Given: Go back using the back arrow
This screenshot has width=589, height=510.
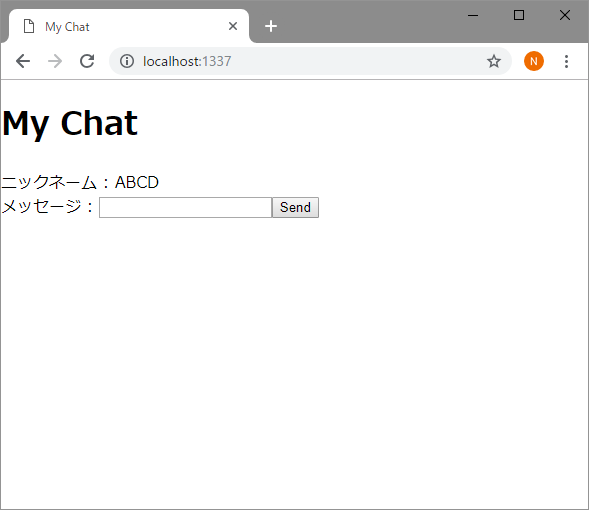Looking at the screenshot, I should (23, 61).
